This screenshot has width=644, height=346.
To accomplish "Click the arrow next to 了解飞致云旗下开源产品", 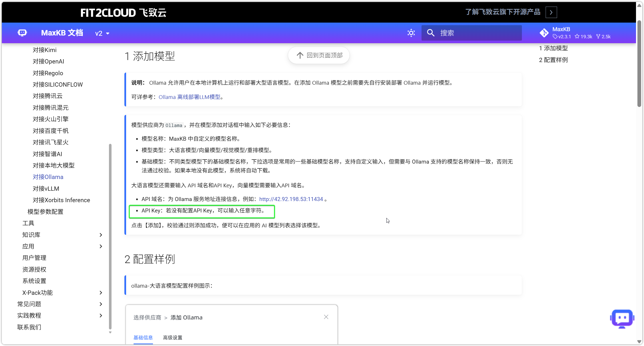I will [551, 12].
